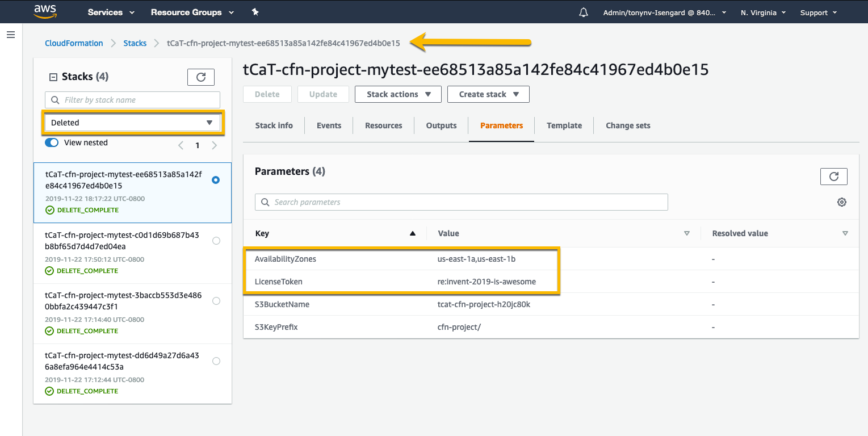The height and width of the screenshot is (436, 868).
Task: Switch to the Resources tab
Action: click(x=384, y=125)
